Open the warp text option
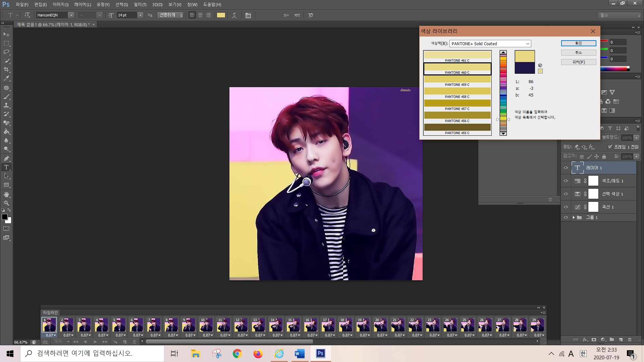Viewport: 644px width, 362px height. [234, 15]
